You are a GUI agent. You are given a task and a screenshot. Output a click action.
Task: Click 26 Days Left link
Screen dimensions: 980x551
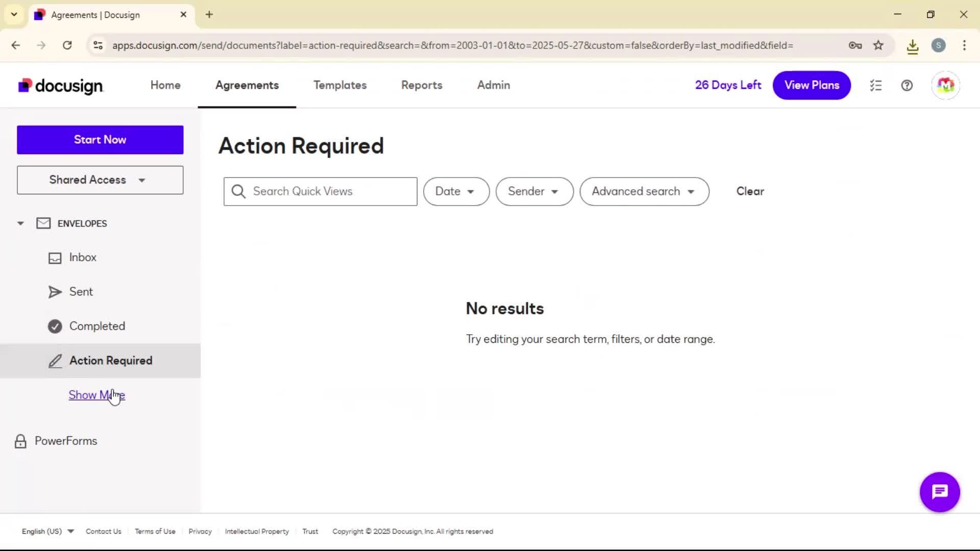[x=728, y=85]
